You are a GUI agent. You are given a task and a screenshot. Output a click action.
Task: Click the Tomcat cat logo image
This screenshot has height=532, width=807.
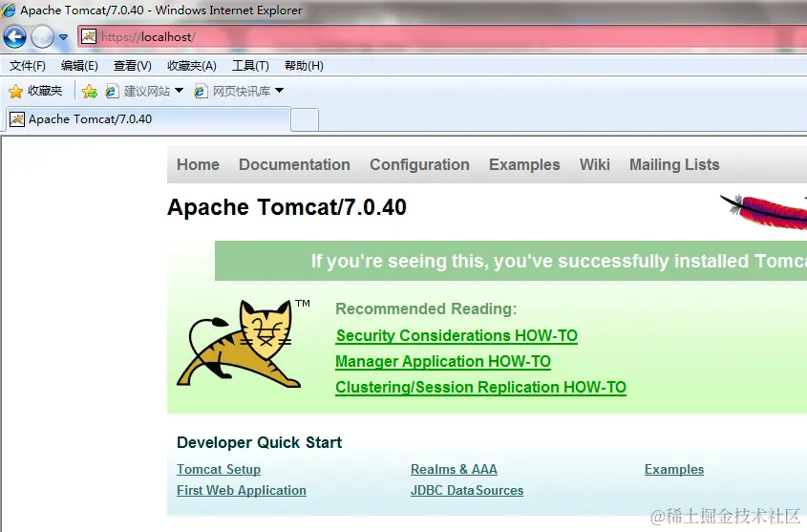click(243, 343)
